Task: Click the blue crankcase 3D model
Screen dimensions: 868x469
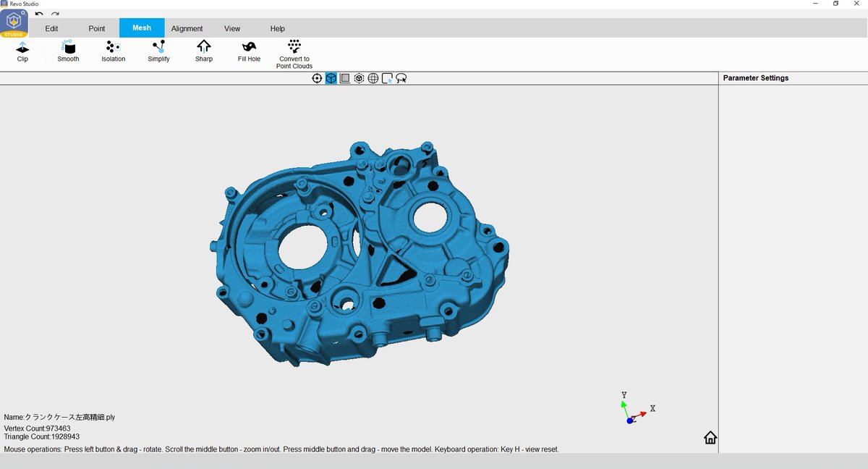Action: (359, 253)
